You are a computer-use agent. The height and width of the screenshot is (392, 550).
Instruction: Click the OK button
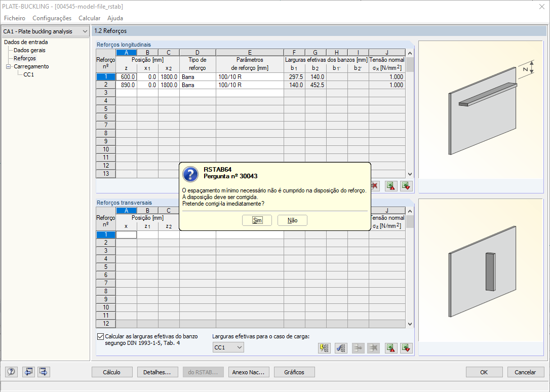click(x=484, y=372)
